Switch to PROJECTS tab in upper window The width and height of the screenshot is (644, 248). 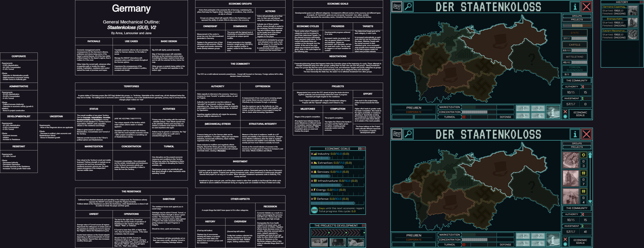pyautogui.click(x=577, y=20)
